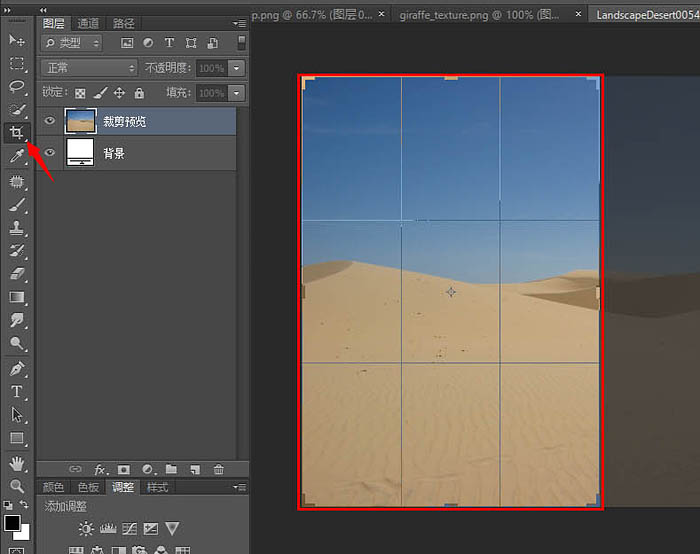700x554 pixels.
Task: Delete layer with the trash icon
Action: tap(219, 470)
